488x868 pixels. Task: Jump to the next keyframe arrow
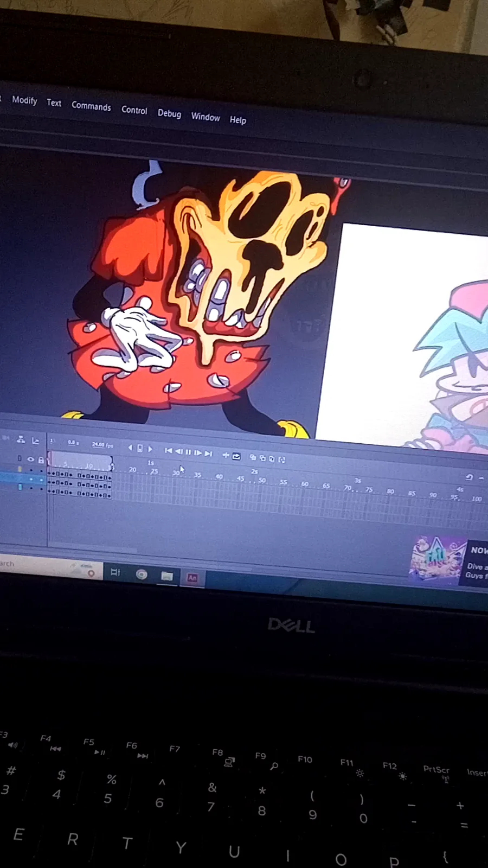150,449
